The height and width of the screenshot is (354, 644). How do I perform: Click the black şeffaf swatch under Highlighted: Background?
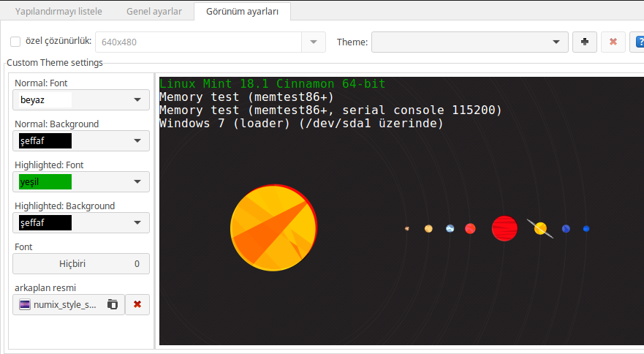point(45,222)
